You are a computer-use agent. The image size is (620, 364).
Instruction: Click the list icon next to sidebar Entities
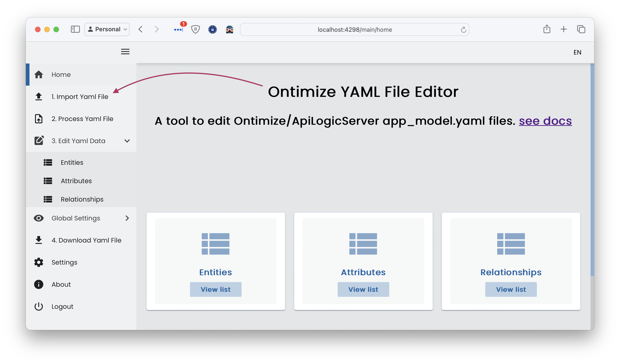(x=48, y=162)
